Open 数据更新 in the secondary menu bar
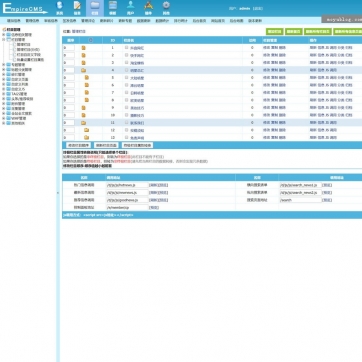362x362 pixels. [x=144, y=21]
